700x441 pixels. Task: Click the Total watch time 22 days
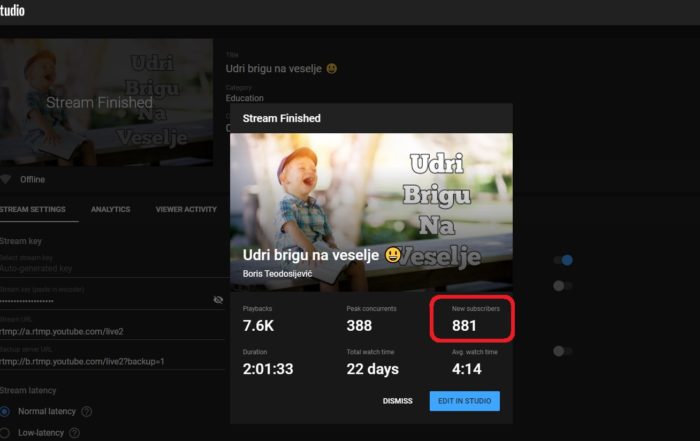(x=372, y=369)
